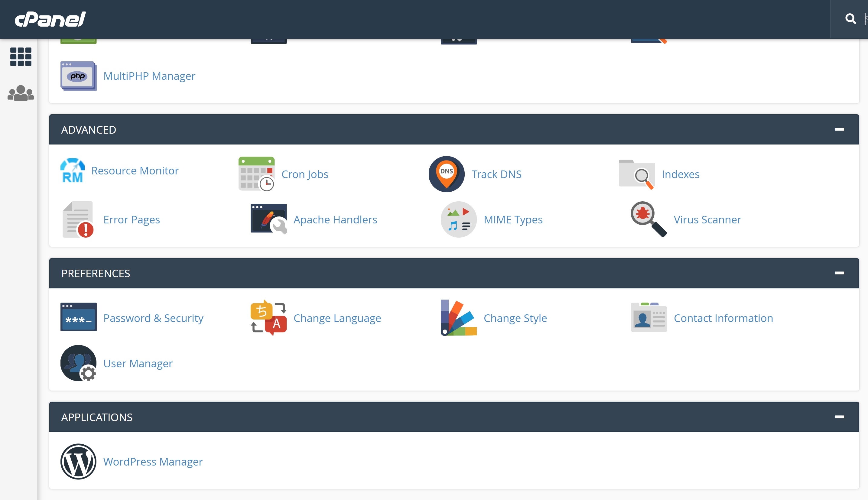This screenshot has width=868, height=500.
Task: Open the Virus Scanner link
Action: pos(707,219)
